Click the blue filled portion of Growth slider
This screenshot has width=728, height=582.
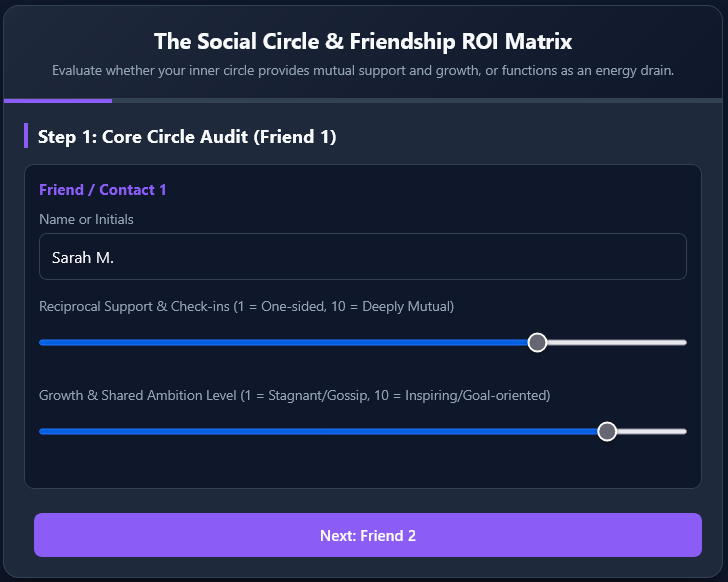tap(318, 432)
